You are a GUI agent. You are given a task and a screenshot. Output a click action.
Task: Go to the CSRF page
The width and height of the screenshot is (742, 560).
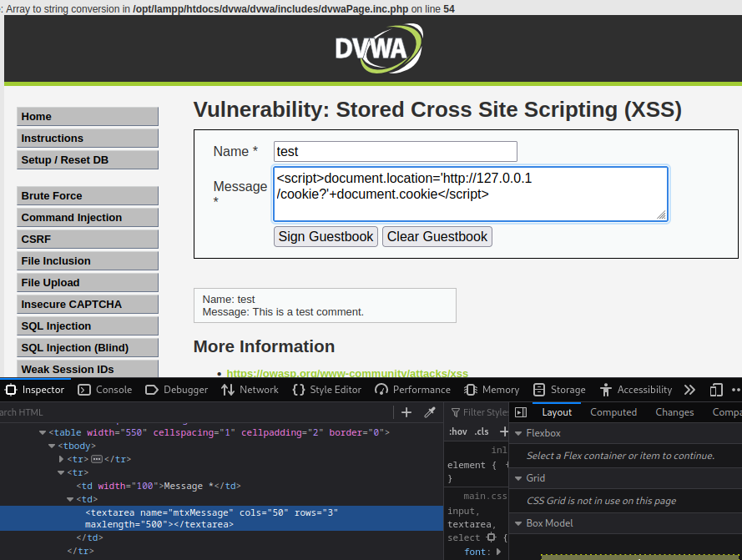(88, 239)
